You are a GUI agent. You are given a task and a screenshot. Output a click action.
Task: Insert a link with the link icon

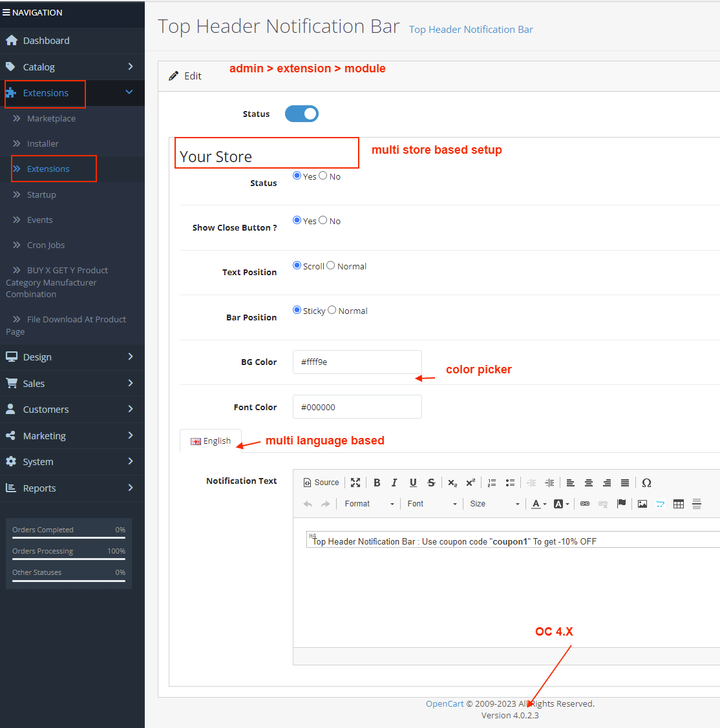(x=585, y=504)
